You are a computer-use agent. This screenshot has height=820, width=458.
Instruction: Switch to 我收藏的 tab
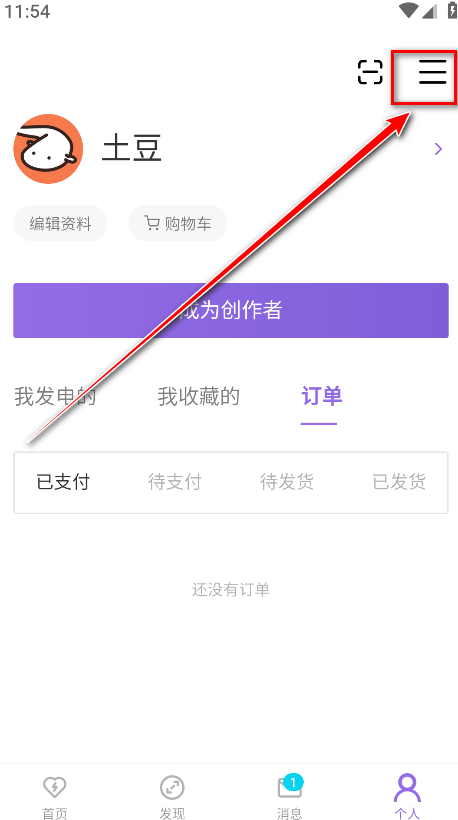199,396
